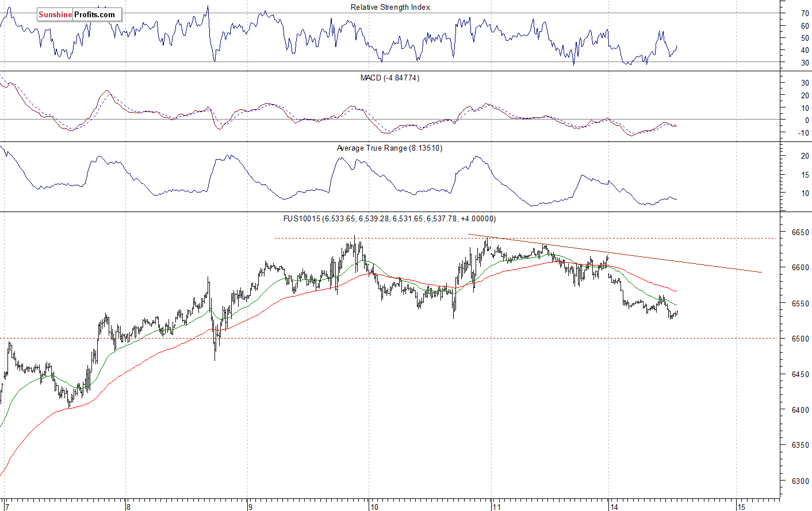
Task: Click the 40 level on RSI axis
Action: click(x=805, y=51)
